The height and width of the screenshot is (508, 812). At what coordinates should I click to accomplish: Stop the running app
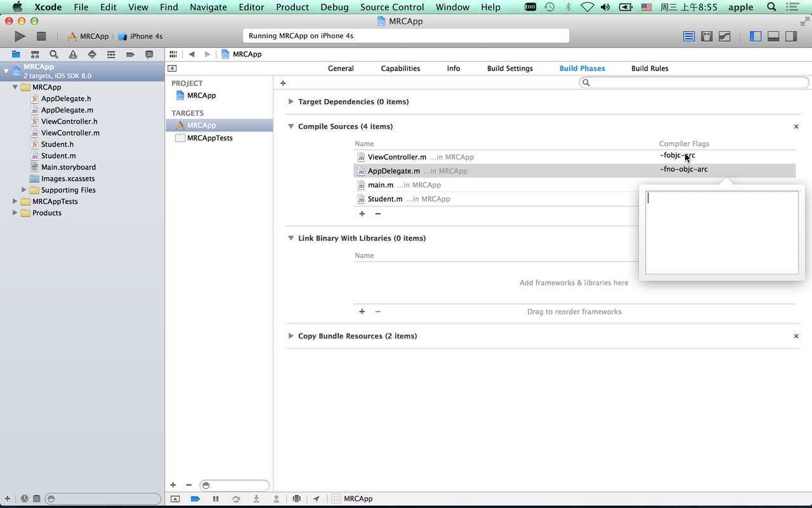pos(41,36)
